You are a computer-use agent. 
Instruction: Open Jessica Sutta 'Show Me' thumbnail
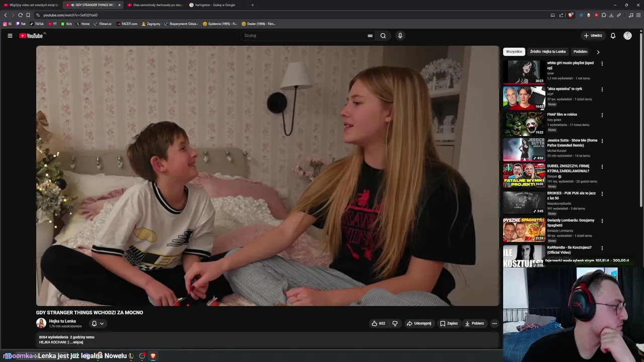click(524, 149)
